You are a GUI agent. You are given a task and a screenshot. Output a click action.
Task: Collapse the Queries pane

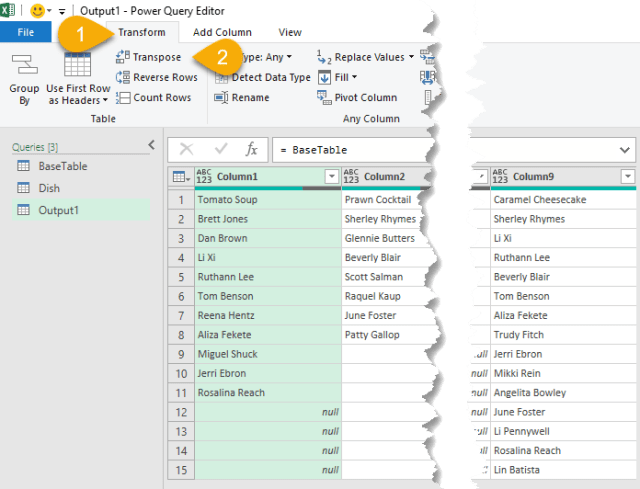coord(152,144)
